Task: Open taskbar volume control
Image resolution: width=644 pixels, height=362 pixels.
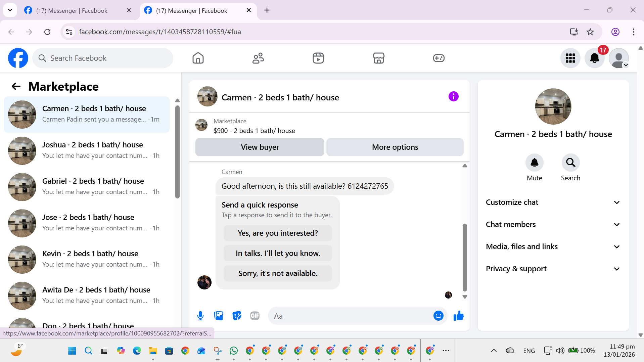Action: coord(560,351)
